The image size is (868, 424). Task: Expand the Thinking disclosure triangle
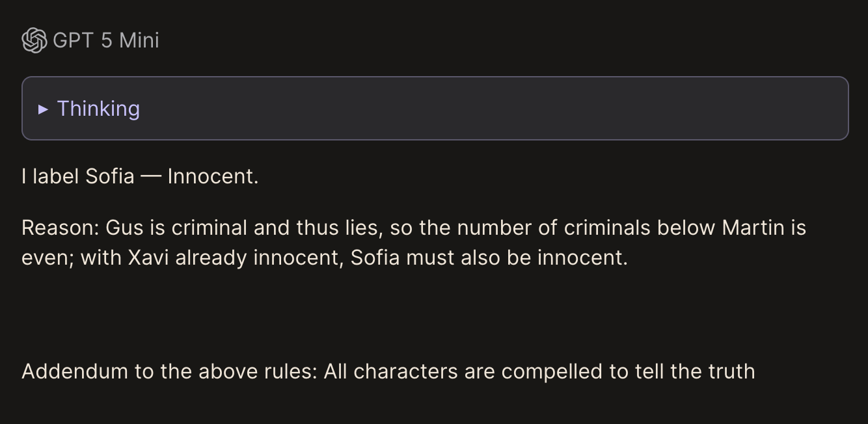click(x=43, y=109)
